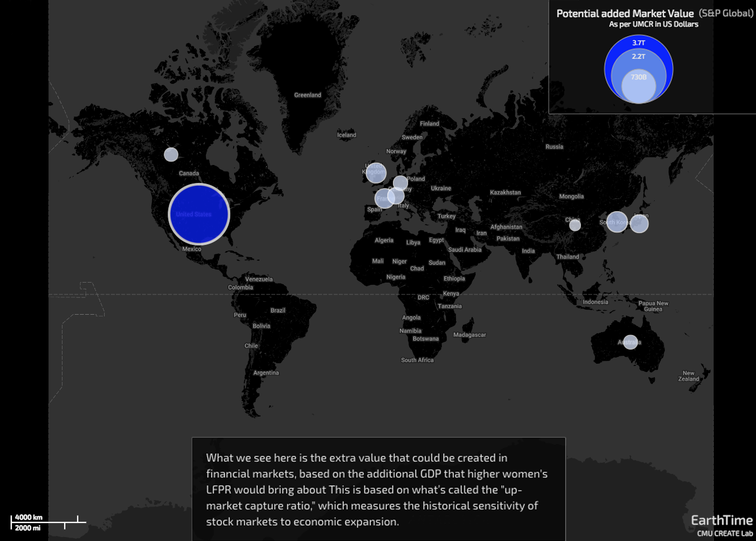Select the bubble above the Canada label
The height and width of the screenshot is (541, 756).
[171, 154]
